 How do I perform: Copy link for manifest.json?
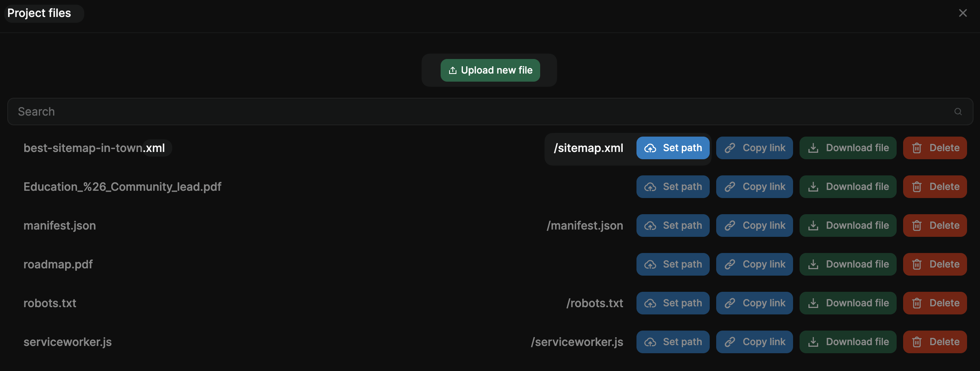pyautogui.click(x=755, y=226)
